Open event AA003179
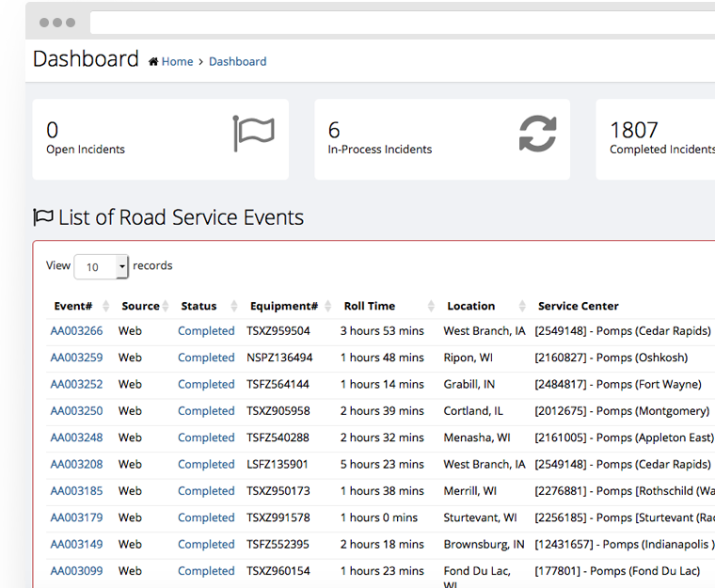The height and width of the screenshot is (588, 715). pyautogui.click(x=76, y=517)
